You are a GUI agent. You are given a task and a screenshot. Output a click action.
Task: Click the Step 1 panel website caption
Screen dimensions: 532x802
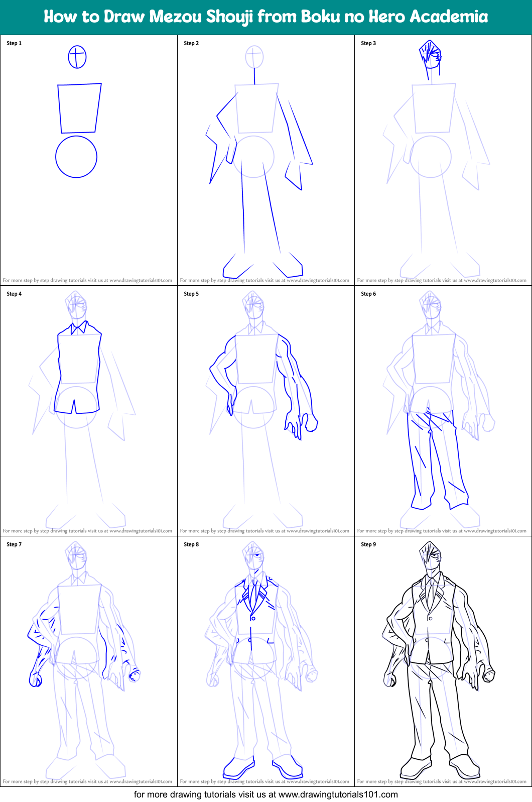(87, 281)
